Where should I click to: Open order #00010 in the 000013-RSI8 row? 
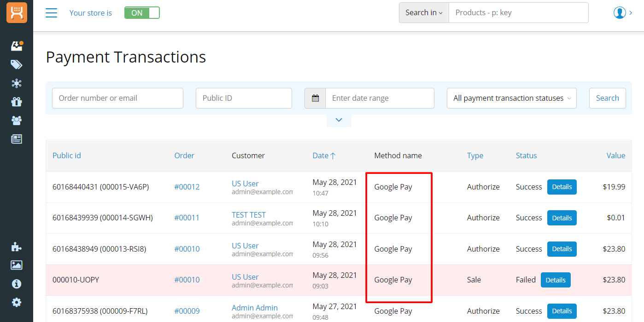point(187,249)
